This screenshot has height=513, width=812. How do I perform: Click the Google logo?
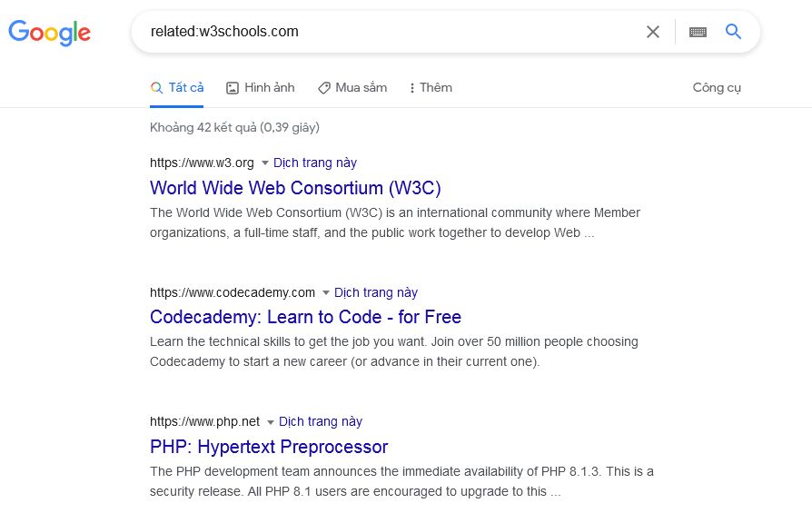[x=50, y=33]
